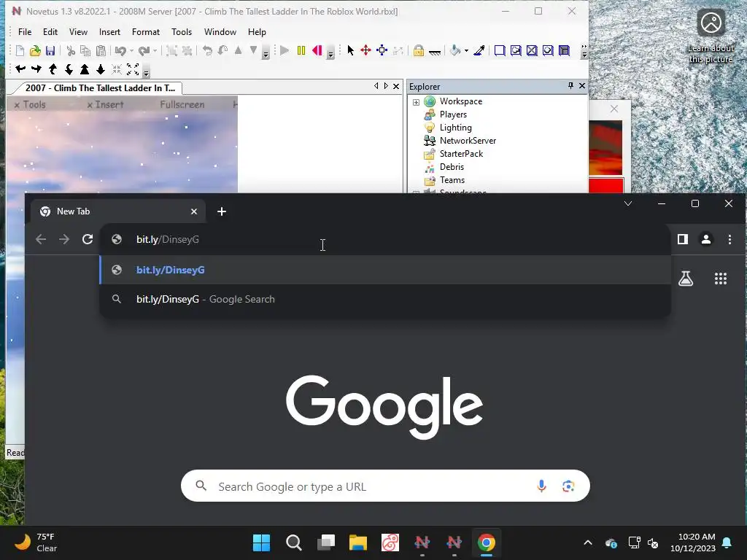Click the Paste clipboard icon in Novetus toolbar
The image size is (747, 560).
(x=101, y=50)
